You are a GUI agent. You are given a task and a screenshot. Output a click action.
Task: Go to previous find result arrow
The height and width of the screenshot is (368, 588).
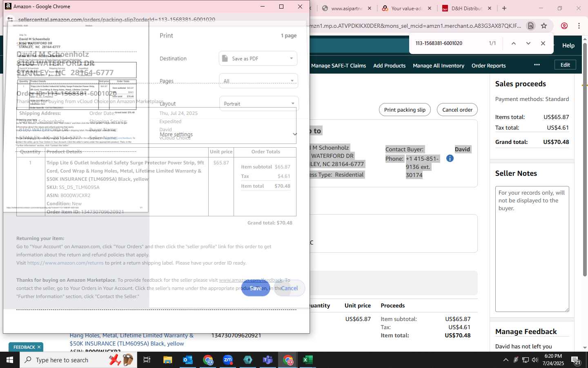click(514, 43)
